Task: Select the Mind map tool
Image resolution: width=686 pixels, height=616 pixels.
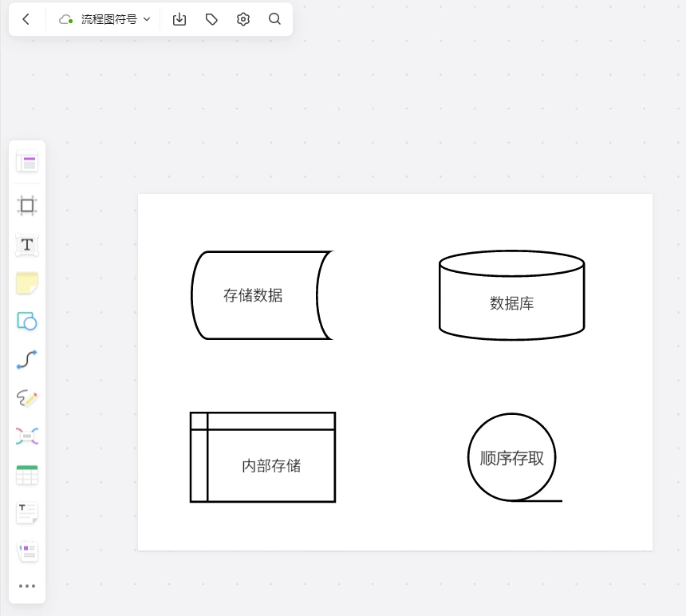Action: (27, 436)
